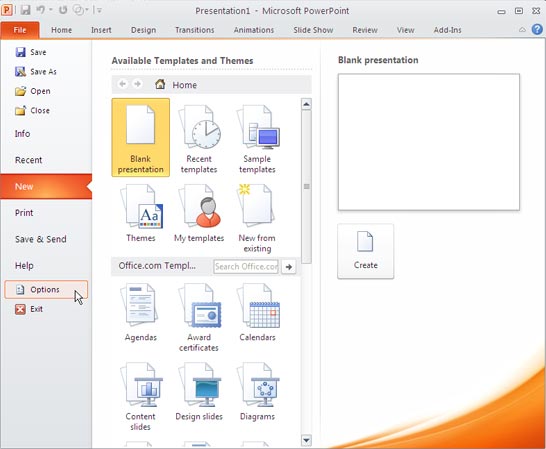
Task: Open Diagrams templates category
Action: pos(257,392)
